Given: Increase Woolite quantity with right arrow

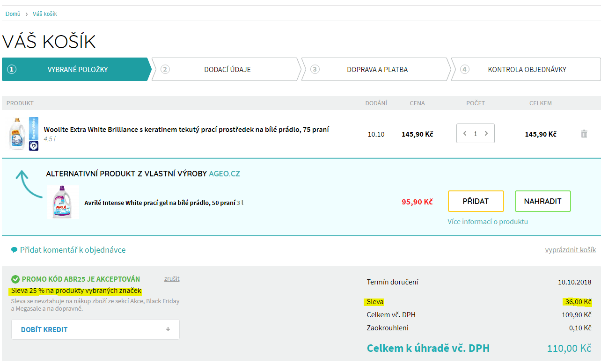Looking at the screenshot, I should pyautogui.click(x=486, y=133).
